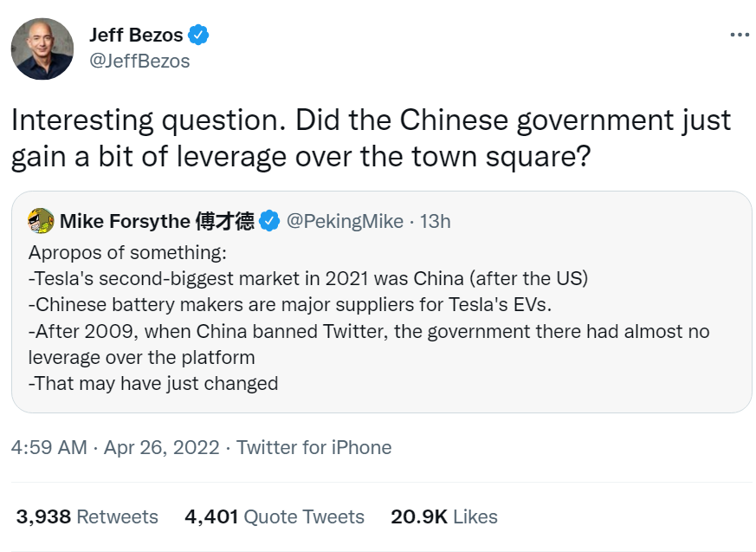Click Jeff Bezos's blue verified badge
The width and height of the screenshot is (756, 552).
(200, 36)
